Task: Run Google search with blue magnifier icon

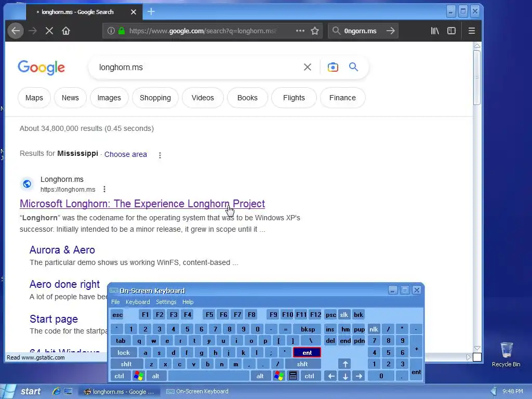Action: (x=353, y=67)
